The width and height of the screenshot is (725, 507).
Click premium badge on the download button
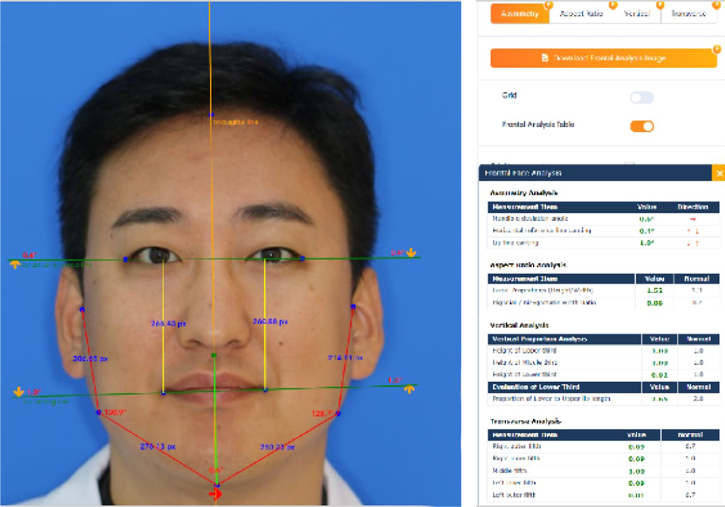pos(717,49)
